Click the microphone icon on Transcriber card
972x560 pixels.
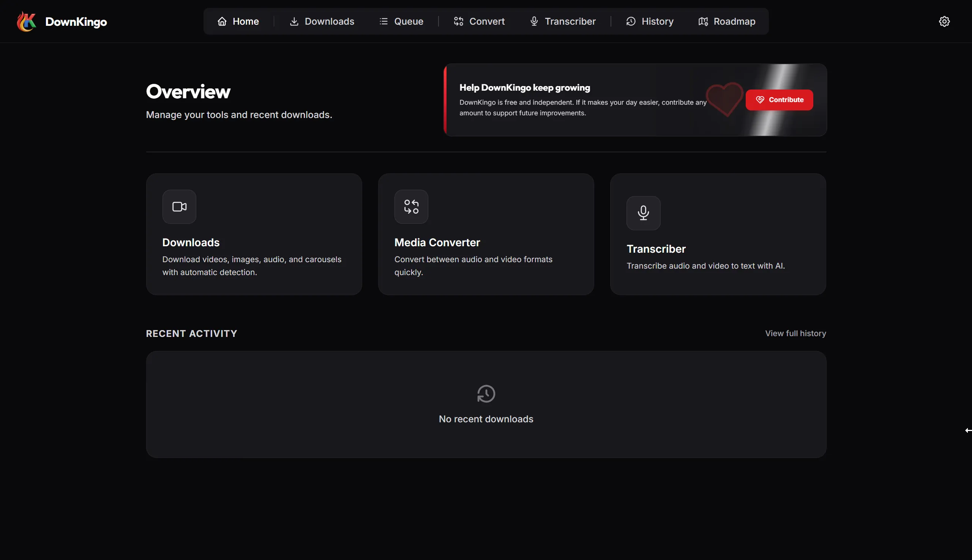pyautogui.click(x=644, y=213)
